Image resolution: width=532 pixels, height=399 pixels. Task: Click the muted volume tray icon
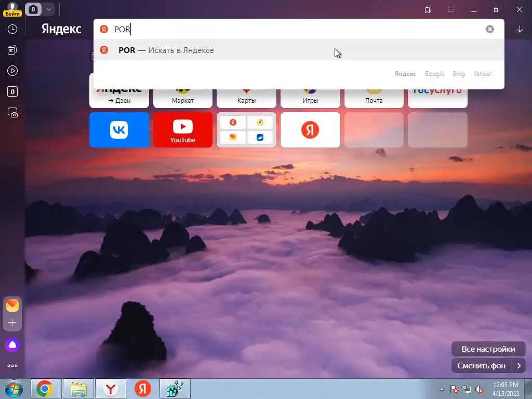(480, 389)
